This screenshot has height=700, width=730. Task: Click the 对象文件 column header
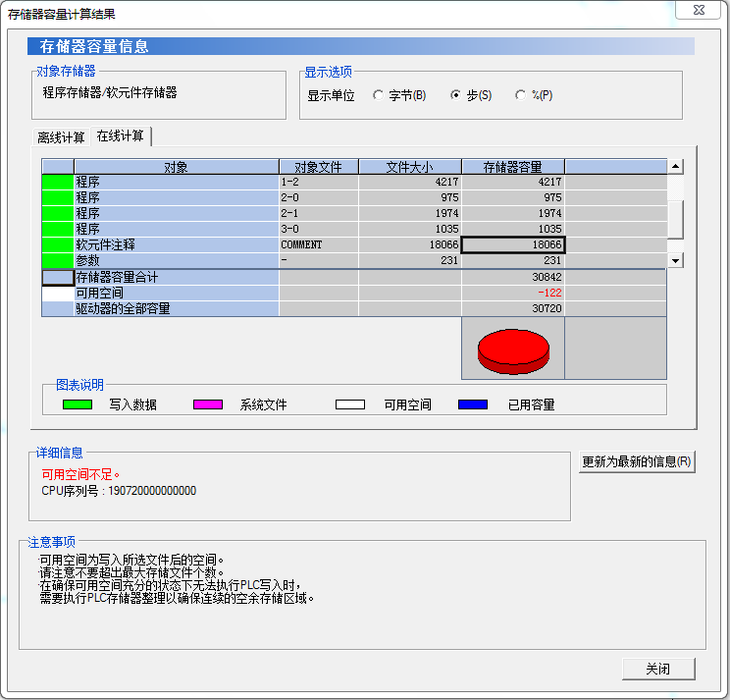[318, 167]
